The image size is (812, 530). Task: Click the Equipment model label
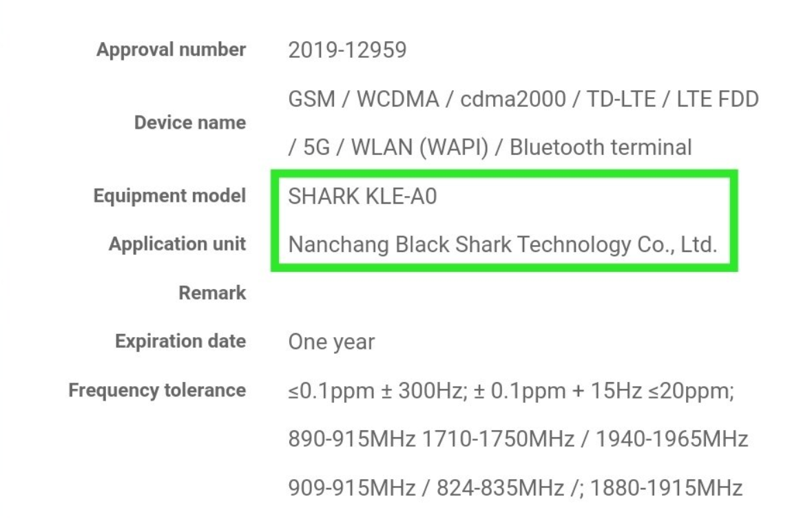click(x=169, y=196)
